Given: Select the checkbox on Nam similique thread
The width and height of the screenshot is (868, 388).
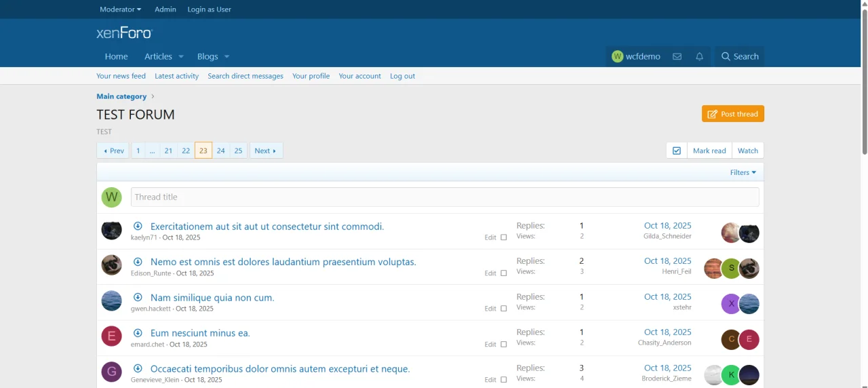Looking at the screenshot, I should (x=504, y=309).
